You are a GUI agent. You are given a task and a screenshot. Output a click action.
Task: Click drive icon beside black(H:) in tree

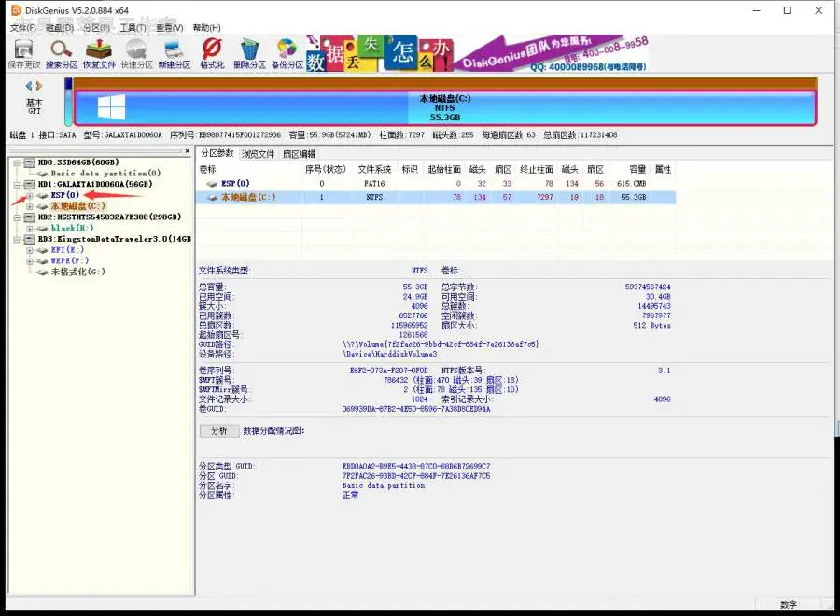pyautogui.click(x=43, y=228)
